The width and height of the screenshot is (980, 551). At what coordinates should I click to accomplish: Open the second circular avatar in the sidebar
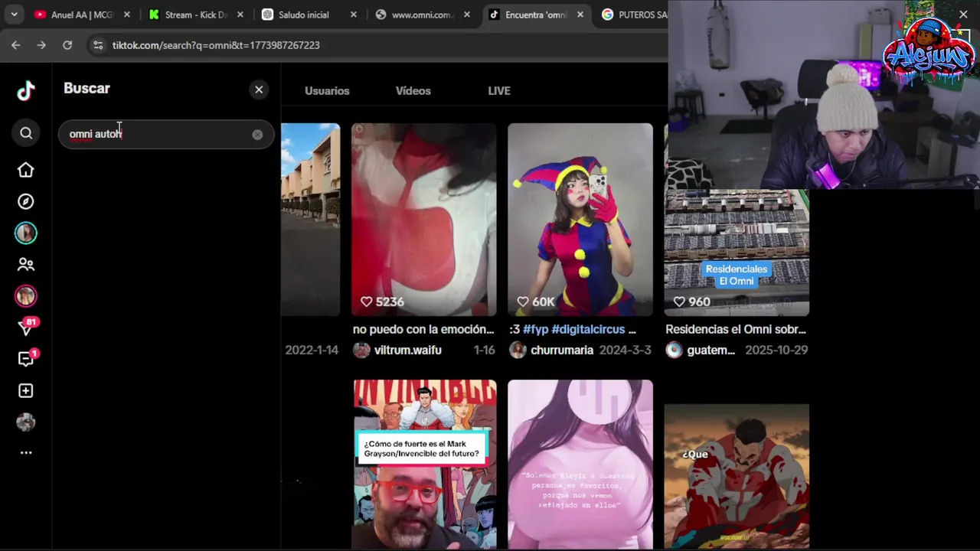click(26, 295)
